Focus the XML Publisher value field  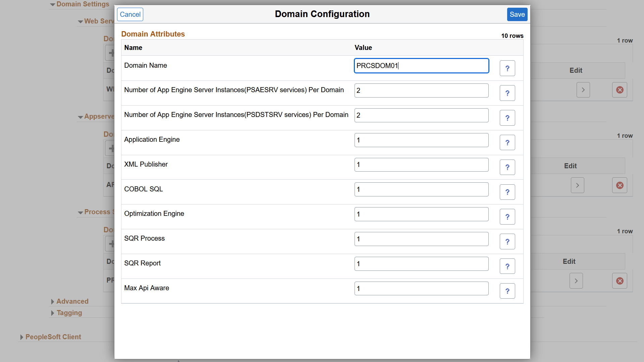[x=421, y=165]
